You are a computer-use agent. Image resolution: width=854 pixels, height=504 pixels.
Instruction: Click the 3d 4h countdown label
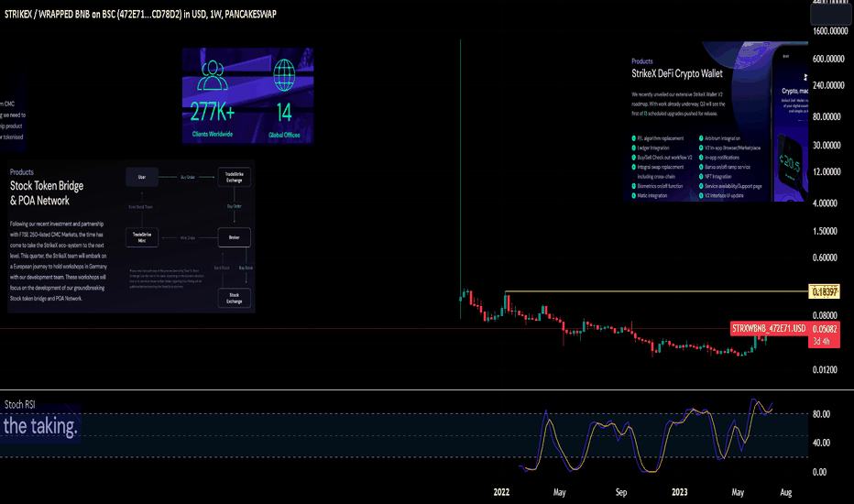pos(822,342)
